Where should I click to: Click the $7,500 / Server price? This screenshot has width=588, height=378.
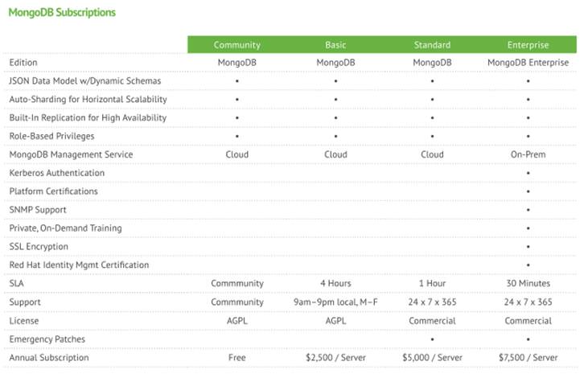click(x=528, y=358)
